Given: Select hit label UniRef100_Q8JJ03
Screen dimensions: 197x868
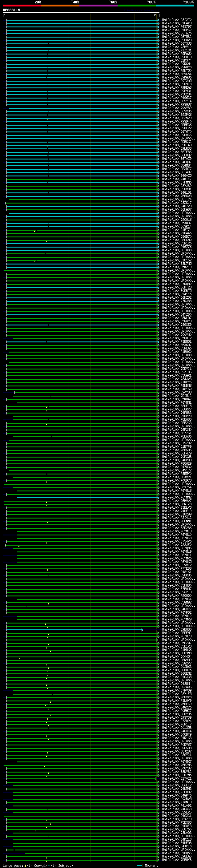Looking at the screenshot, I should pyautogui.click(x=177, y=379).
